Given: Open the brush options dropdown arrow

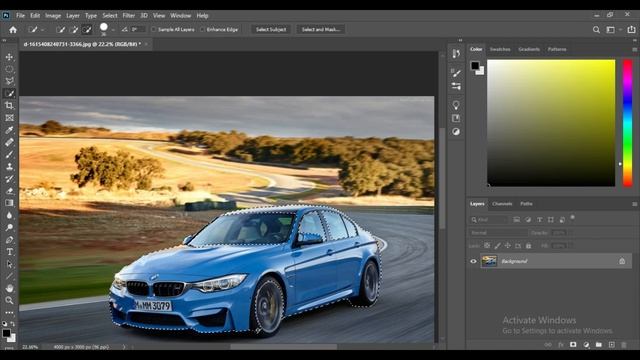Looking at the screenshot, I should tap(113, 30).
